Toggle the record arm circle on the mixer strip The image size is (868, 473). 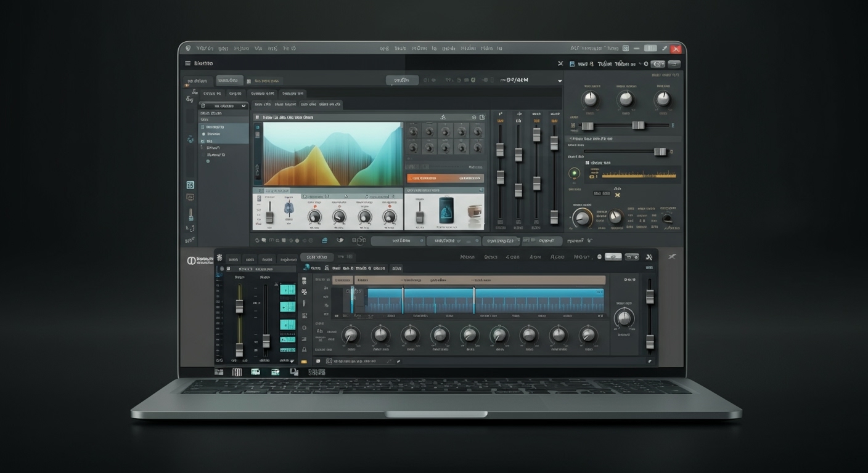coord(222,269)
